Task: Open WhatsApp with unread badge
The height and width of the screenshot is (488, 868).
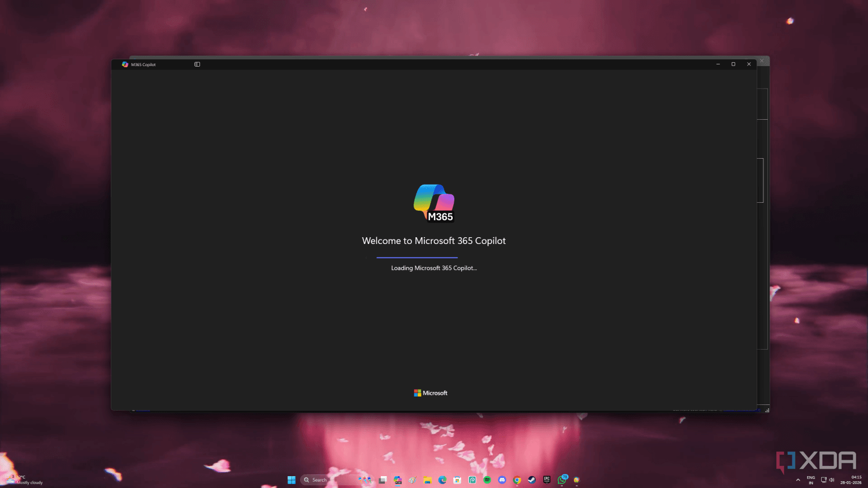Action: coord(562,480)
